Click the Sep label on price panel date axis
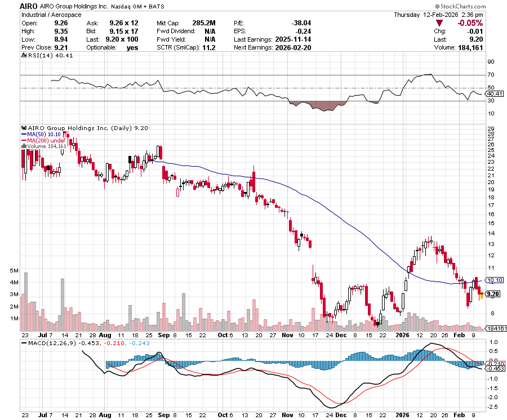 tap(163, 335)
